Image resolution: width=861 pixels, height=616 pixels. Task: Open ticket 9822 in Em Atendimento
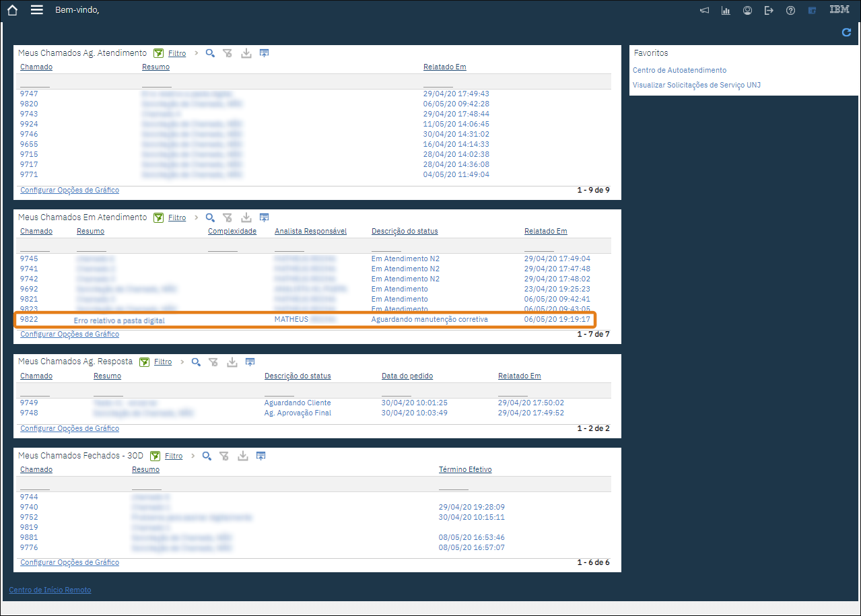coord(29,319)
